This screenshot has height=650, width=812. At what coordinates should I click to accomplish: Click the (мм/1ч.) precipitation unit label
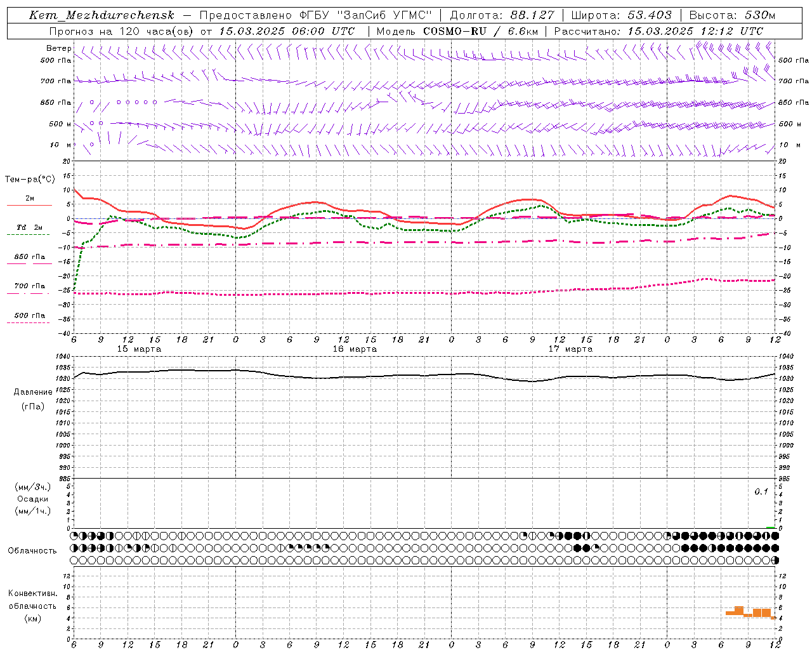click(x=33, y=511)
